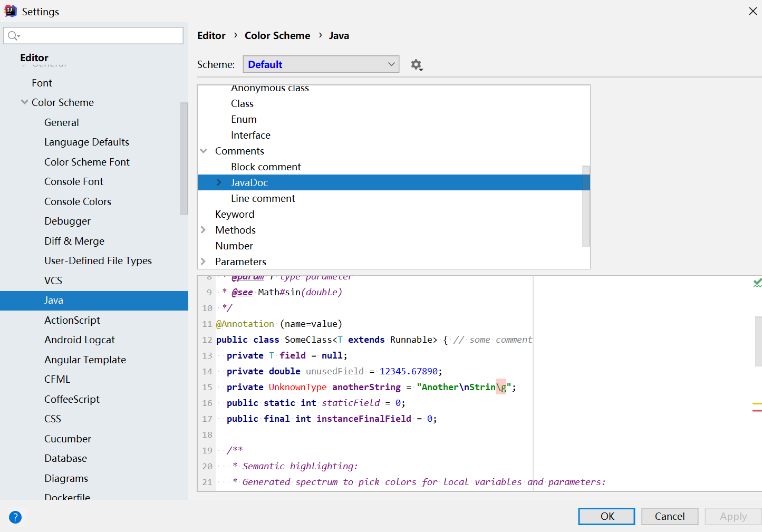762x532 pixels.
Task: Select Console Colors in the sidebar
Action: [78, 201]
